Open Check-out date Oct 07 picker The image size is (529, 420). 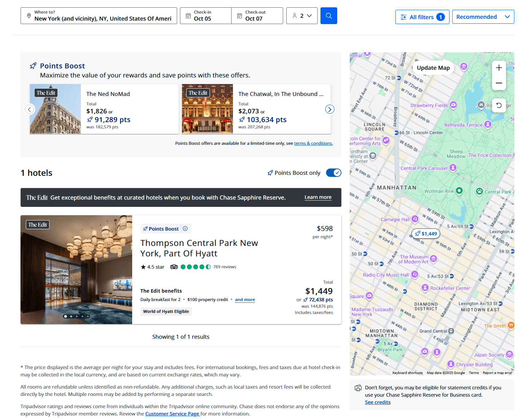pyautogui.click(x=257, y=16)
